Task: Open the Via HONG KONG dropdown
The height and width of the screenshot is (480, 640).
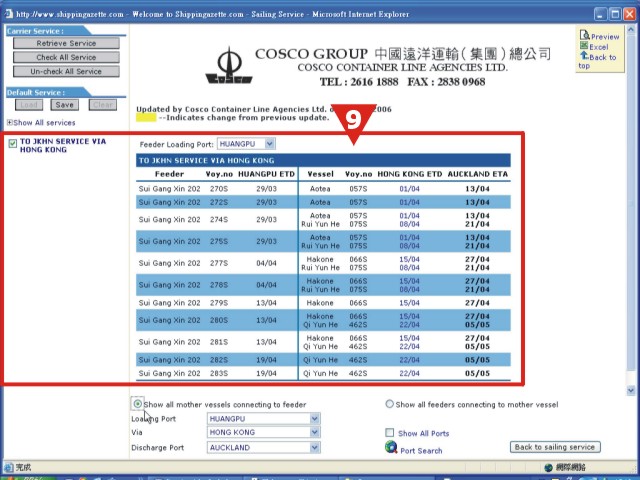Action: click(x=314, y=432)
